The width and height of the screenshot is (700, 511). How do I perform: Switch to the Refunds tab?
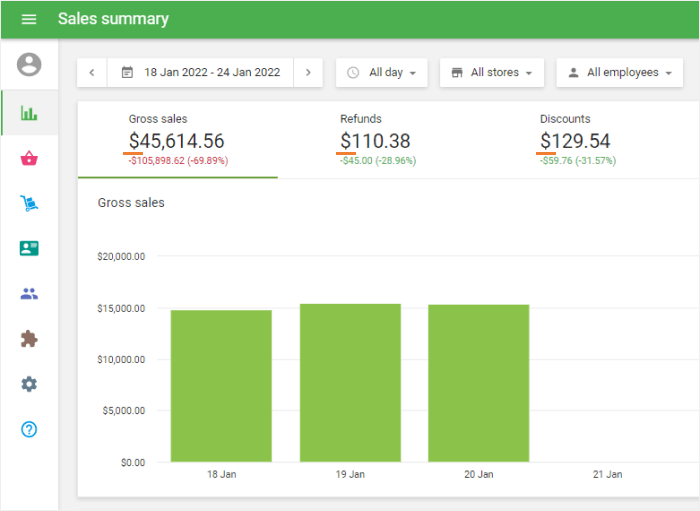[377, 140]
